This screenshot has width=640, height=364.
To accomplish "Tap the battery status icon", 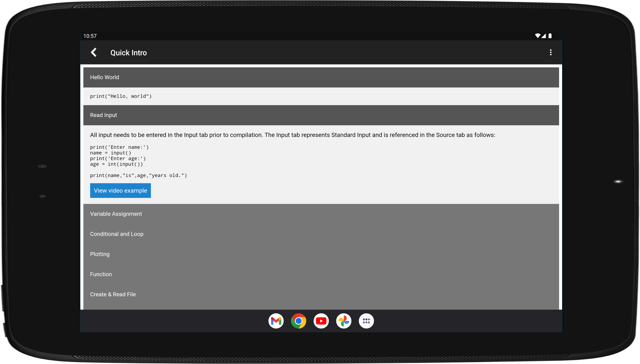I will pyautogui.click(x=550, y=36).
